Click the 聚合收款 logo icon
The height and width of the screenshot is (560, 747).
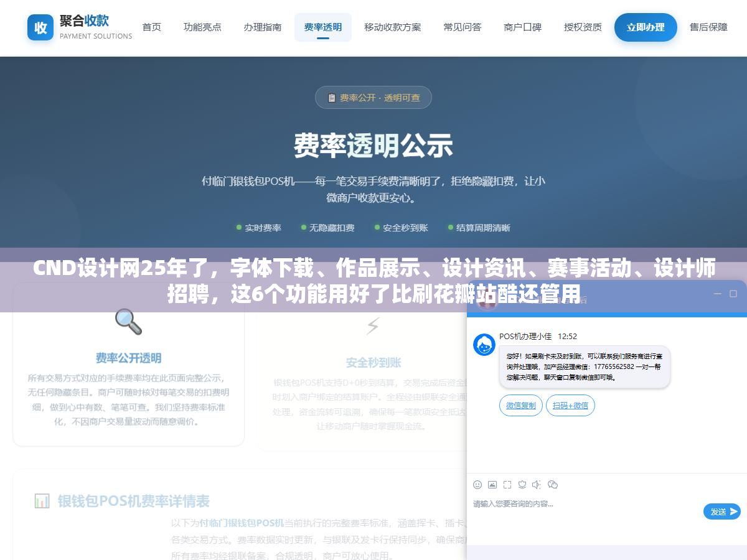(x=40, y=27)
